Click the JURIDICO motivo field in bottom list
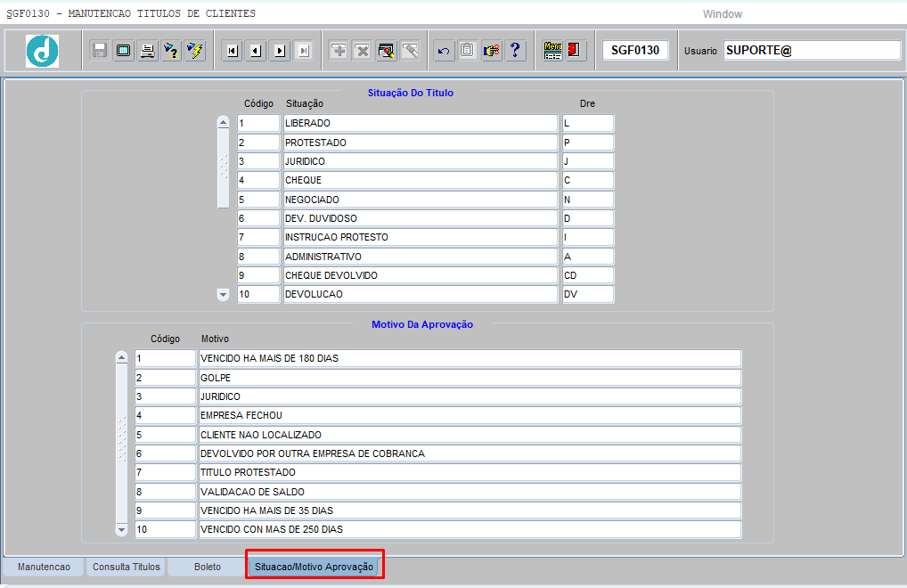Viewport: 907px width, 588px height. click(470, 396)
